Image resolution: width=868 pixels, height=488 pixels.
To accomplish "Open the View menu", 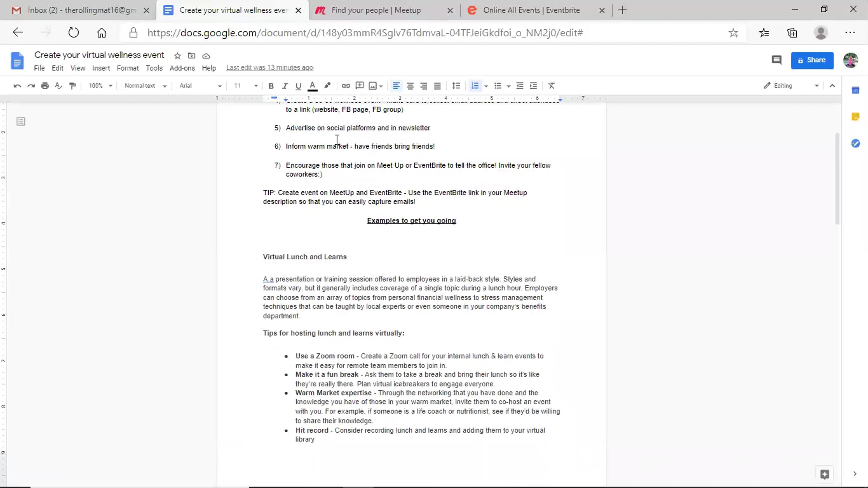I will click(78, 68).
